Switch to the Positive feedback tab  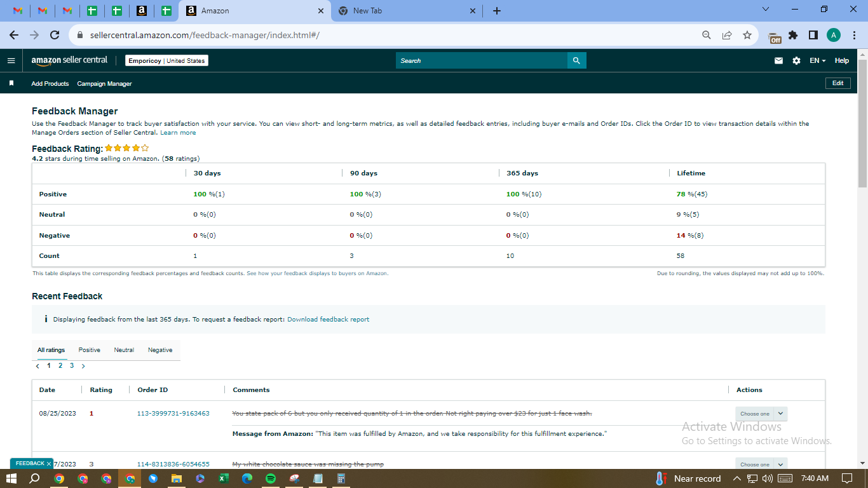click(90, 350)
